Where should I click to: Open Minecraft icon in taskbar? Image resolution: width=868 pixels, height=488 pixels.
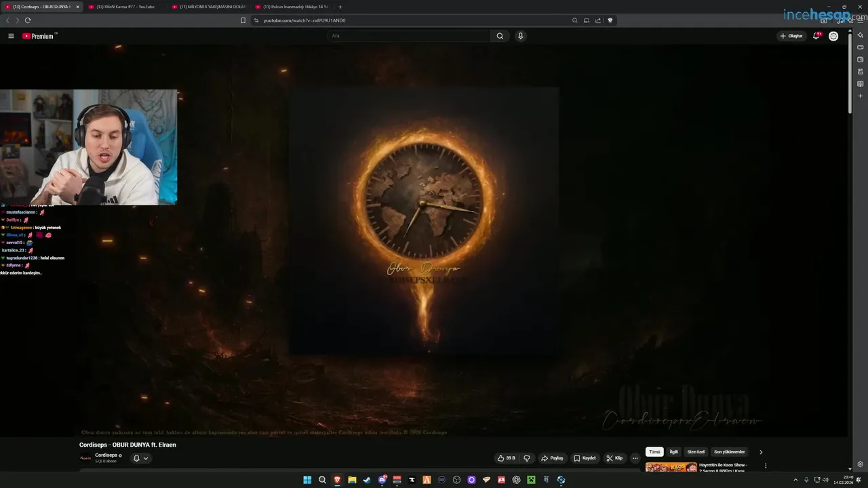(531, 480)
